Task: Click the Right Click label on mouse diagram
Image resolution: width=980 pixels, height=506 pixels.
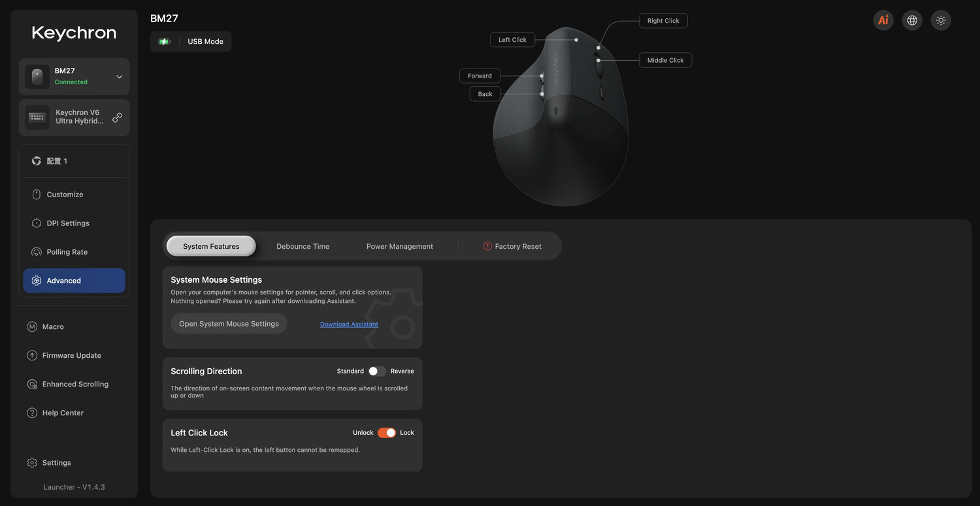Action: 663,21
